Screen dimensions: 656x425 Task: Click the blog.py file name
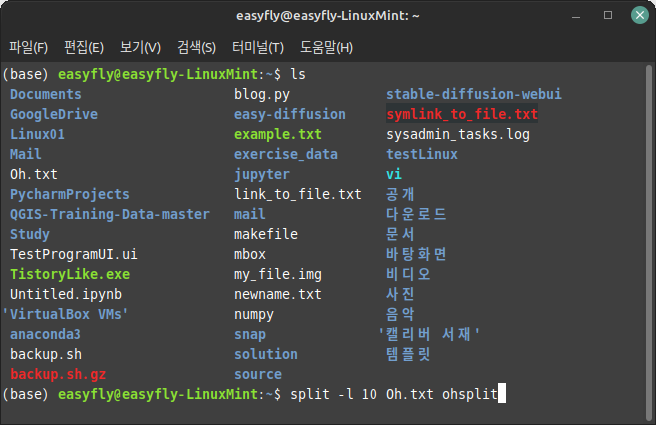261,94
